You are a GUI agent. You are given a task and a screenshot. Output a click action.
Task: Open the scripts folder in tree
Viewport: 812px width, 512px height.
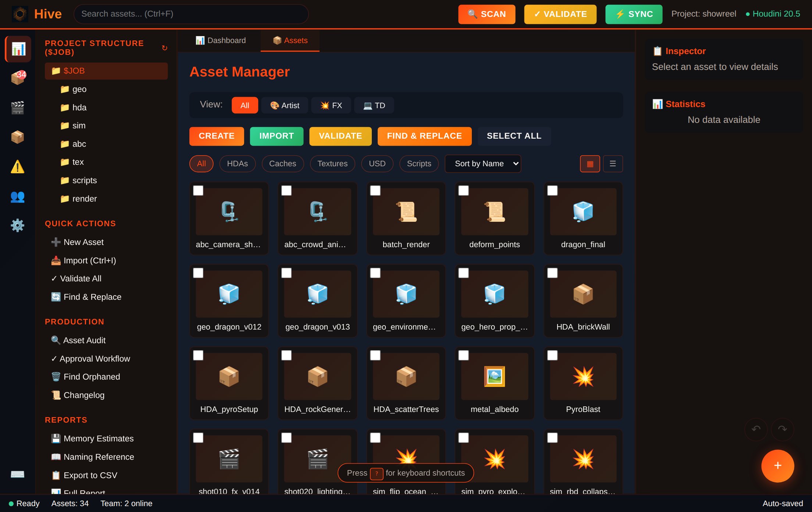(110, 180)
